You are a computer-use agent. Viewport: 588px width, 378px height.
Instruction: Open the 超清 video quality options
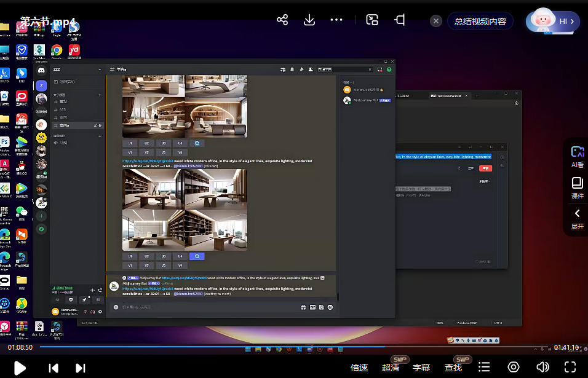click(391, 368)
